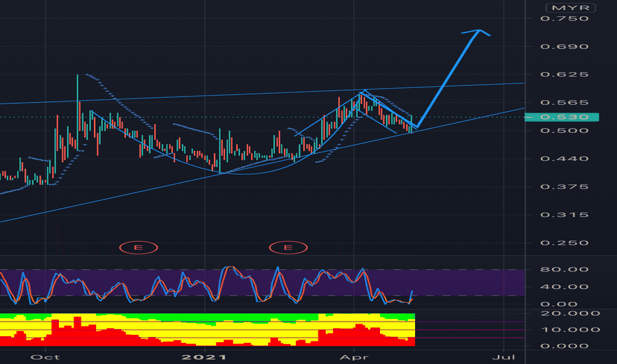Click the second earnings E marker

point(289,248)
